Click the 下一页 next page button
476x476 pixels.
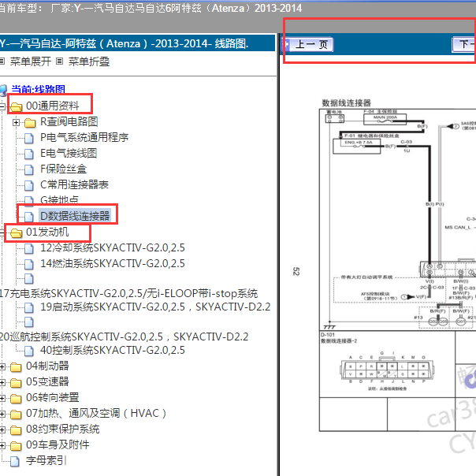[x=464, y=45]
